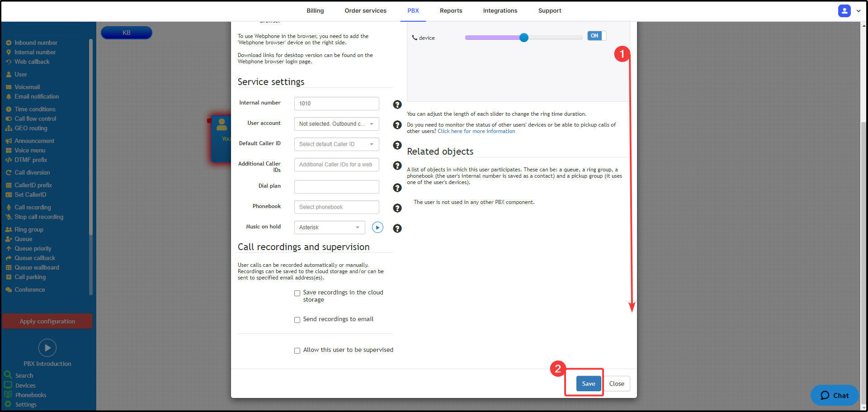The height and width of the screenshot is (412, 868).
Task: Click help icon beside Dial plan field
Action: pos(397,188)
